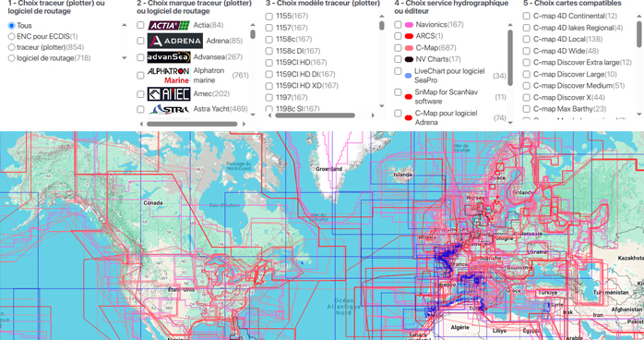The image size is (644, 340).
Task: Click scroll-up arrow in brand list
Action: (253, 25)
